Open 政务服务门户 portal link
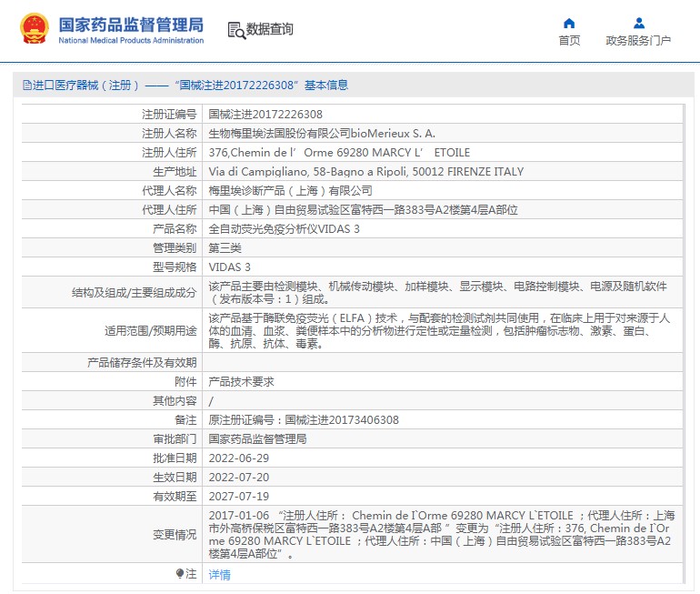Screen dimensions: 700x594 pyautogui.click(x=638, y=41)
